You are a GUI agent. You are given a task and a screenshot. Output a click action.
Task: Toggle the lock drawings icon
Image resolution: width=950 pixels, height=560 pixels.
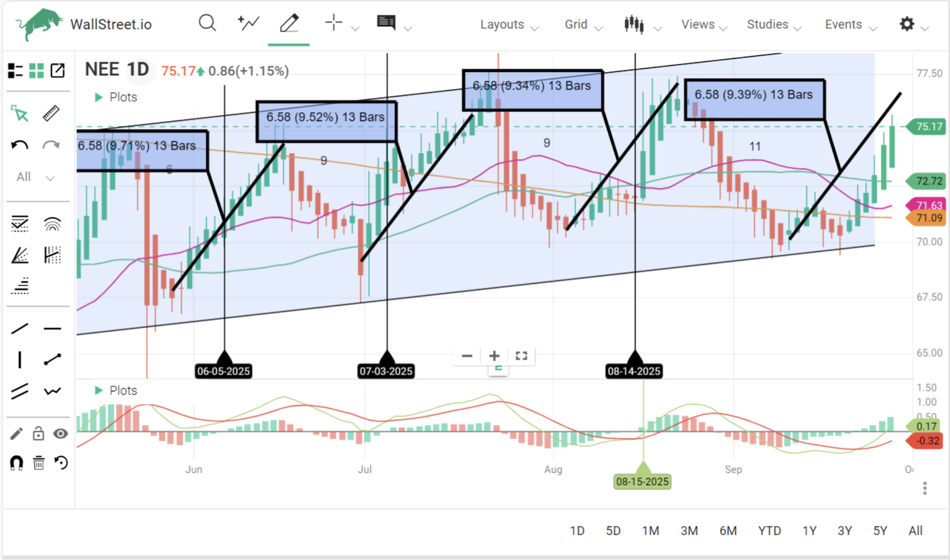coord(38,434)
